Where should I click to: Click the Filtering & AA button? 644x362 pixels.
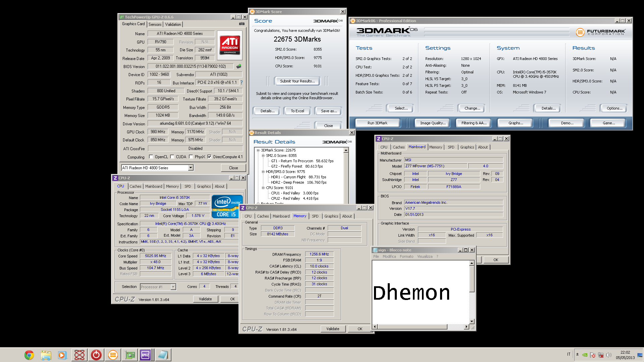[x=474, y=123]
